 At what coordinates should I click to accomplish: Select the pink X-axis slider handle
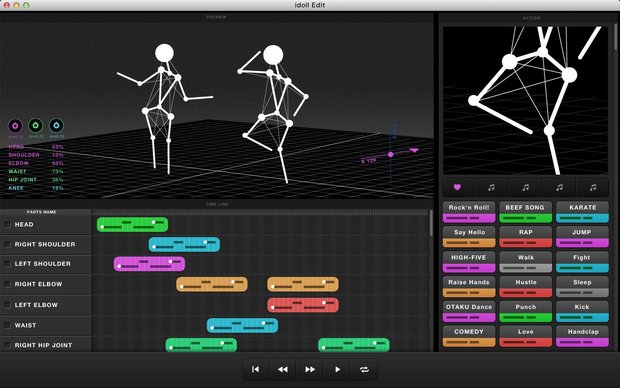click(391, 154)
